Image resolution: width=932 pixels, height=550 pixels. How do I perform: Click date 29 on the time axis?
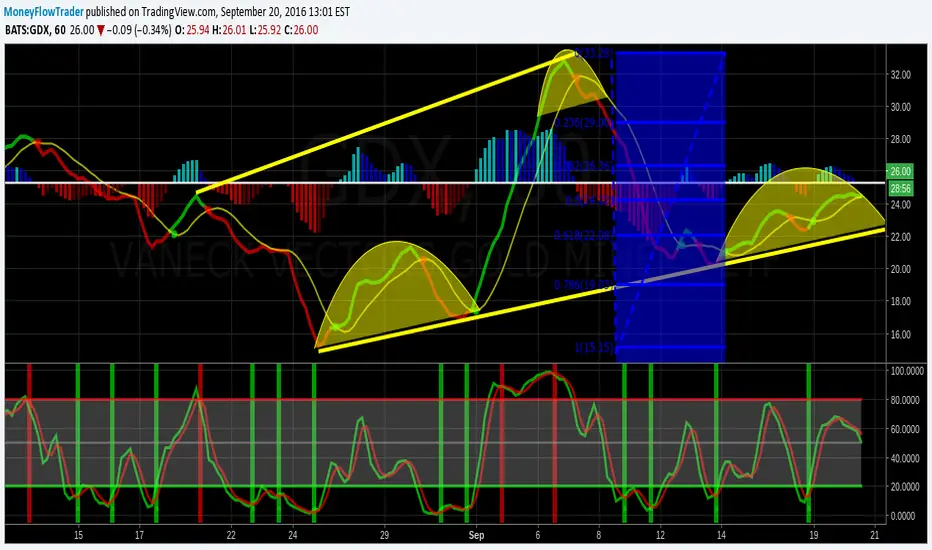[x=384, y=535]
